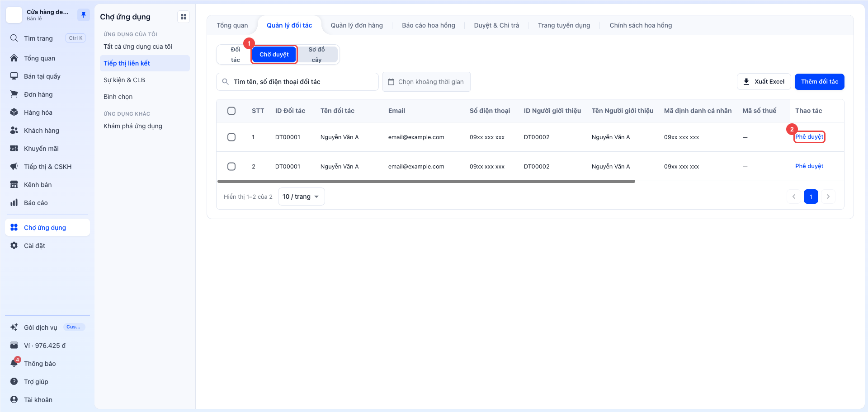Open the Duyệt & Chi trả tab
The height and width of the screenshot is (412, 868).
(x=496, y=25)
